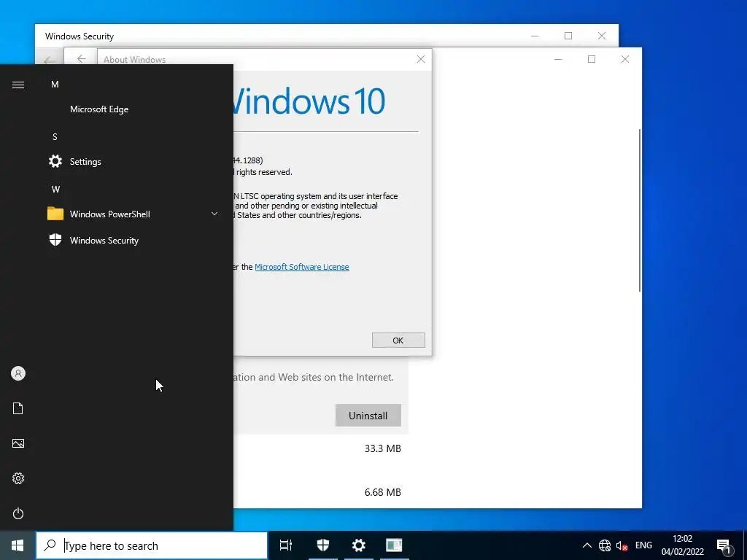Open Pictures from Start side rail
The width and height of the screenshot is (747, 560).
18,443
